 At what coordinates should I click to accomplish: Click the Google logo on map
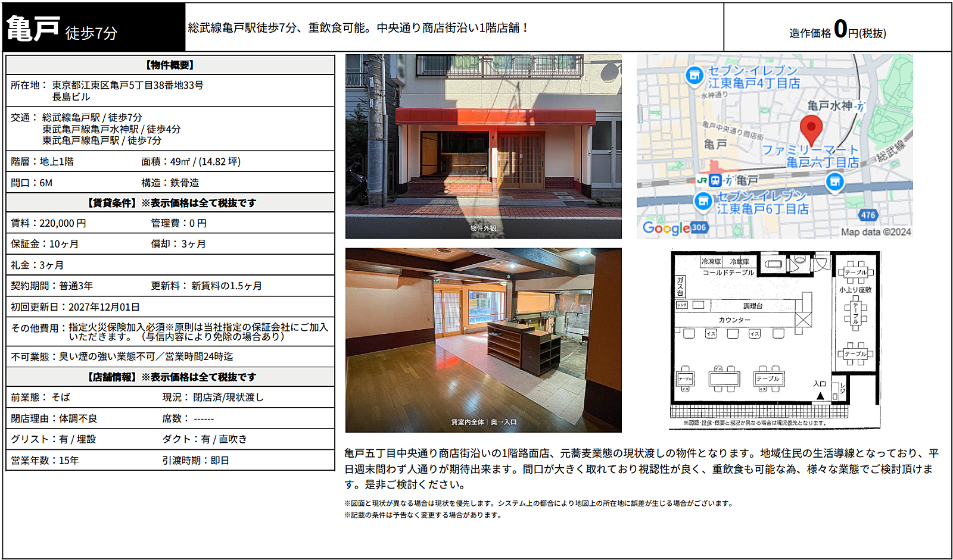pos(666,228)
